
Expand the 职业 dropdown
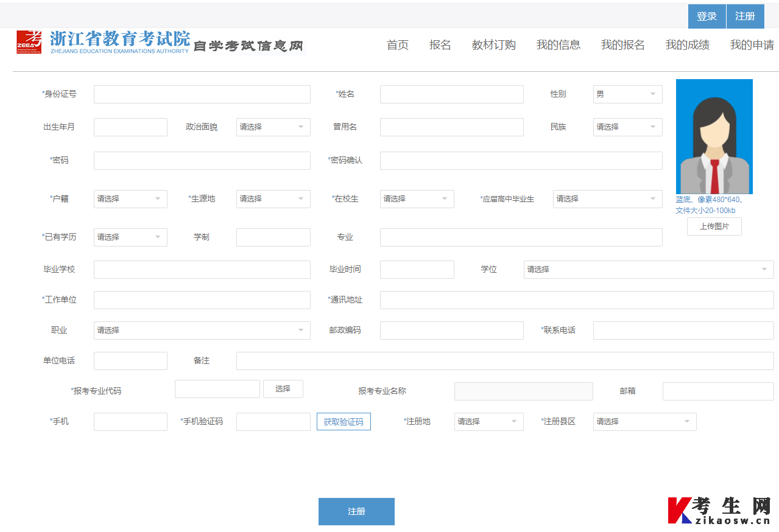(202, 331)
